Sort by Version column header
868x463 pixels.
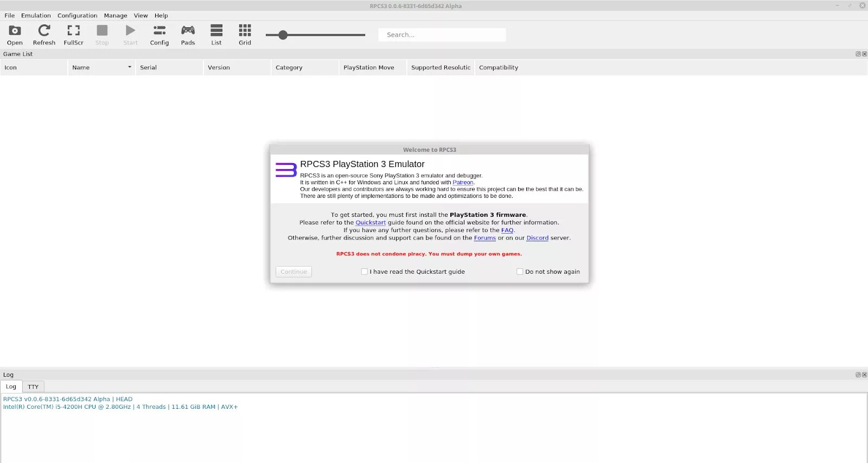(x=237, y=68)
